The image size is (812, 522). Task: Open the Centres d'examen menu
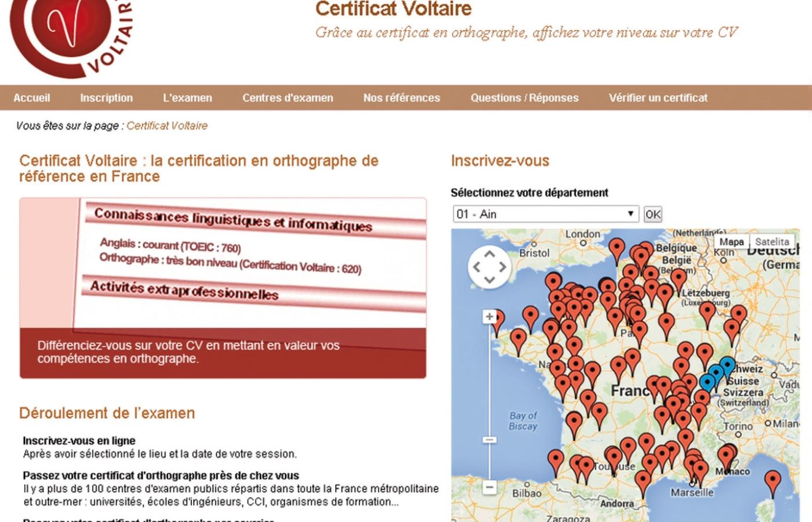(288, 98)
